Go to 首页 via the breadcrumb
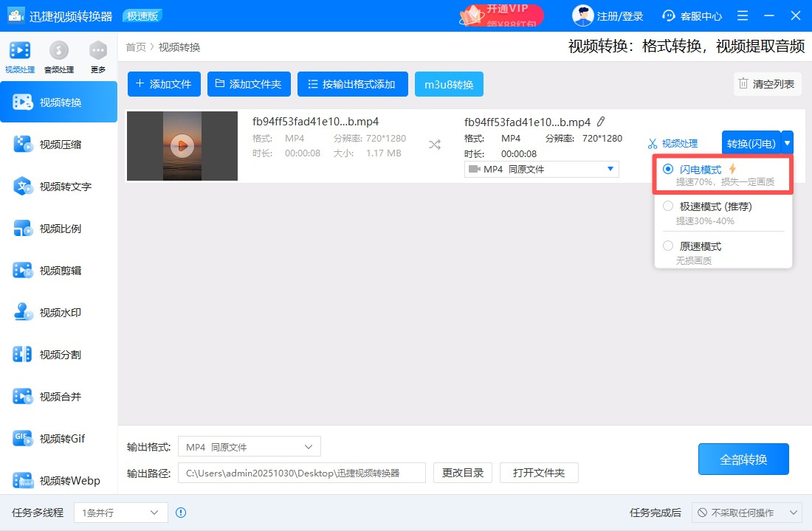Screen dimensions: 812x531 click(135, 46)
